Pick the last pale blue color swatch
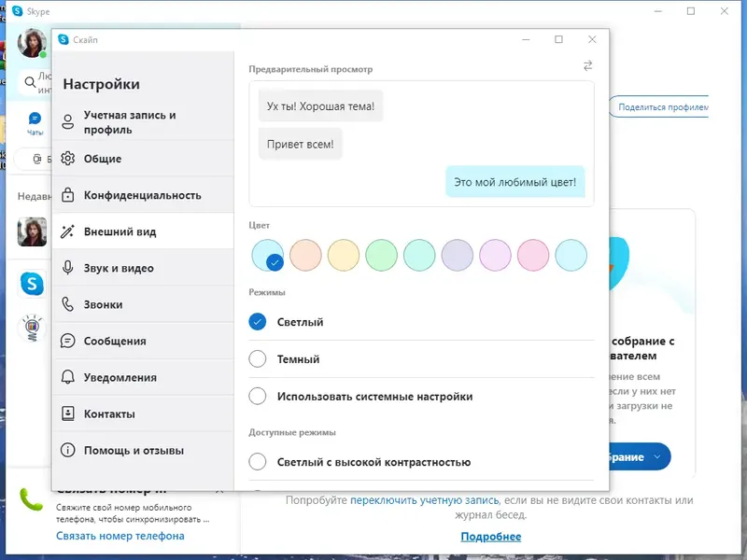 tap(571, 255)
